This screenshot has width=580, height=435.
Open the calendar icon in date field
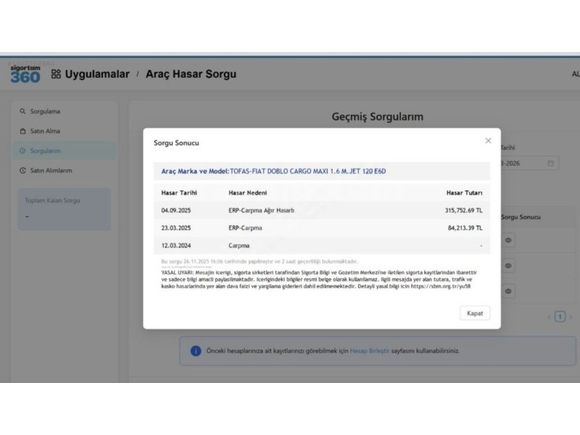click(550, 163)
